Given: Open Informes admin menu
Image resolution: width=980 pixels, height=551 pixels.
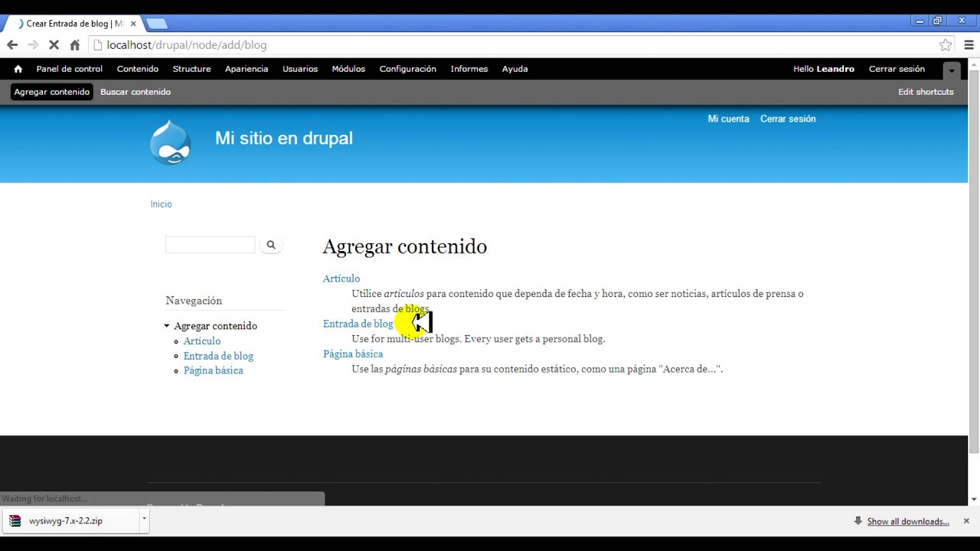Looking at the screenshot, I should 469,69.
